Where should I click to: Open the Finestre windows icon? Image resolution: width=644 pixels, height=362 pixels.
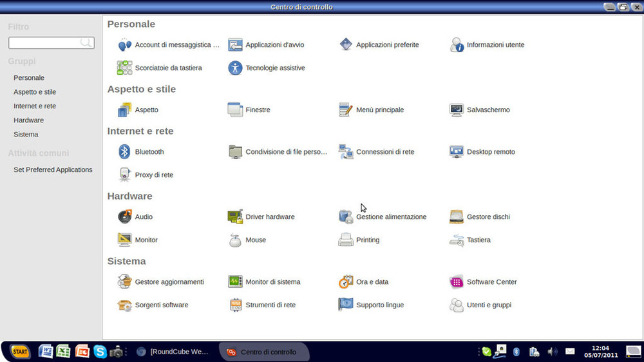click(235, 110)
